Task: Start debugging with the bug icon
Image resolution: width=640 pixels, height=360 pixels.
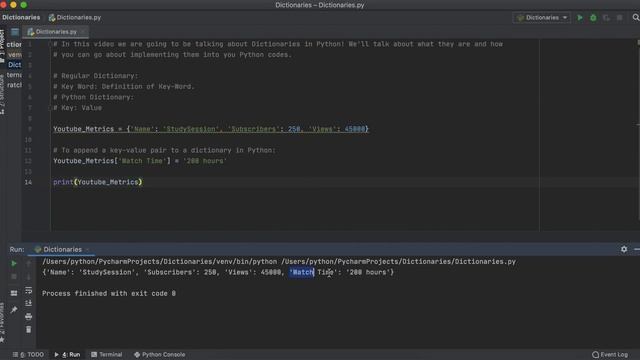Action: click(593, 18)
